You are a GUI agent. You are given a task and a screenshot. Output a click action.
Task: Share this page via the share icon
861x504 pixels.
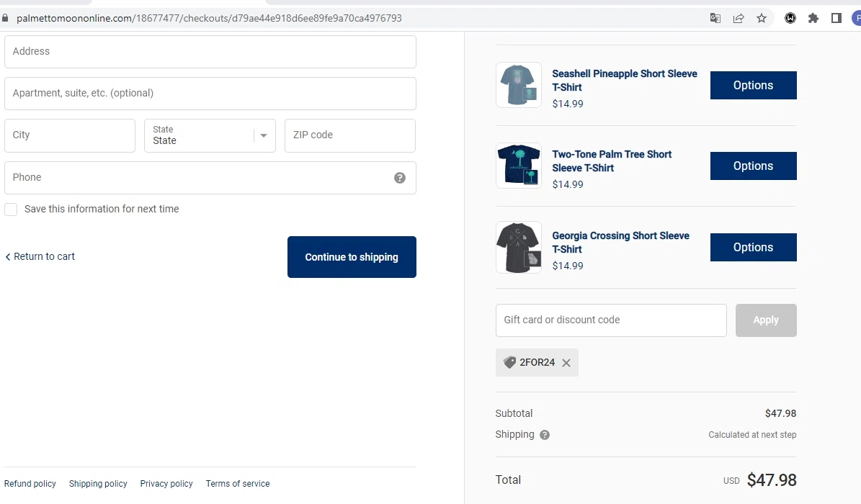coord(739,18)
